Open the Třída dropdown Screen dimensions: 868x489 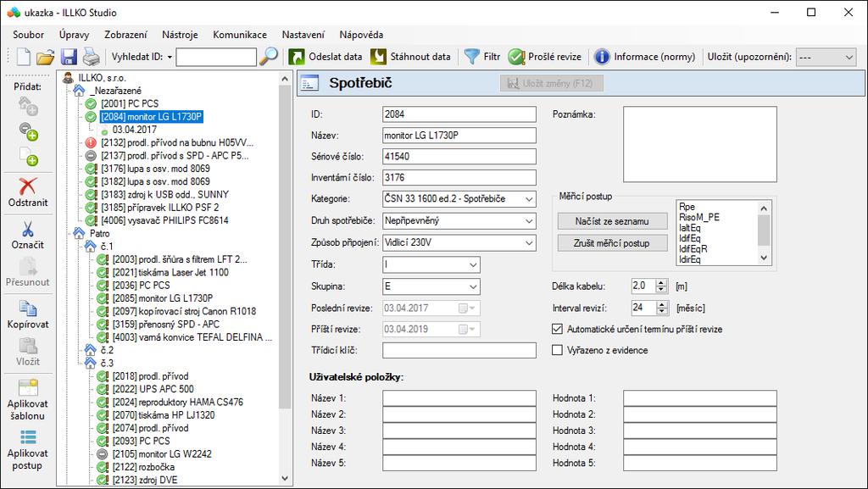[473, 265]
